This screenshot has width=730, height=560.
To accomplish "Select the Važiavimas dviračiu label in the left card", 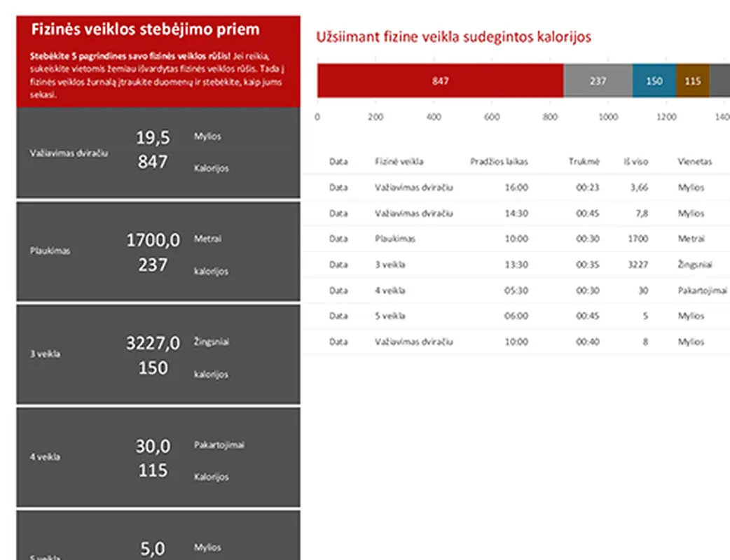I will [x=69, y=153].
